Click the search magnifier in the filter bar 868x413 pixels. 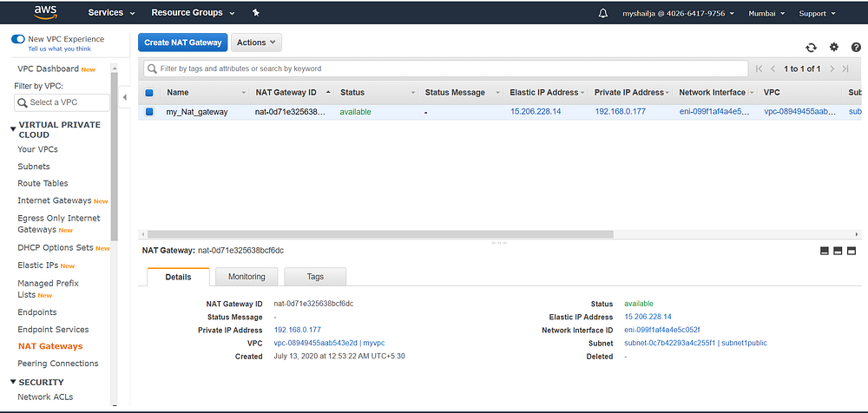click(151, 69)
